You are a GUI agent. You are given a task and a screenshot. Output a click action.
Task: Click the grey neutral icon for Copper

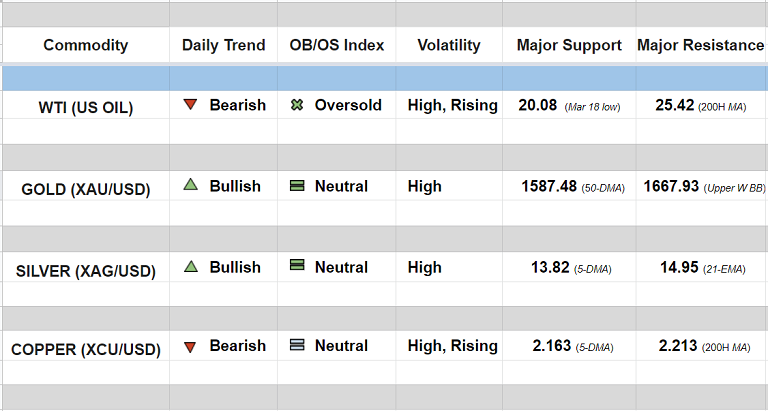[x=296, y=346]
